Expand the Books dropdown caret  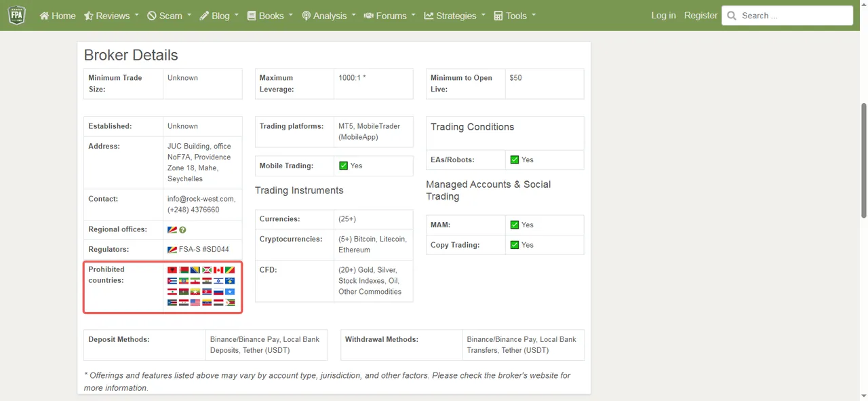coord(291,15)
